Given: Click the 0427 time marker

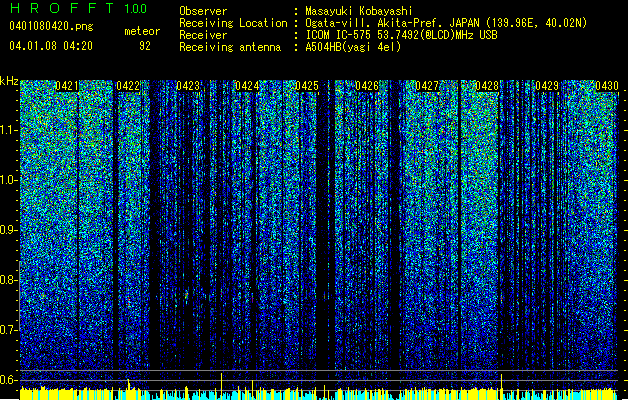Looking at the screenshot, I should [427, 86].
